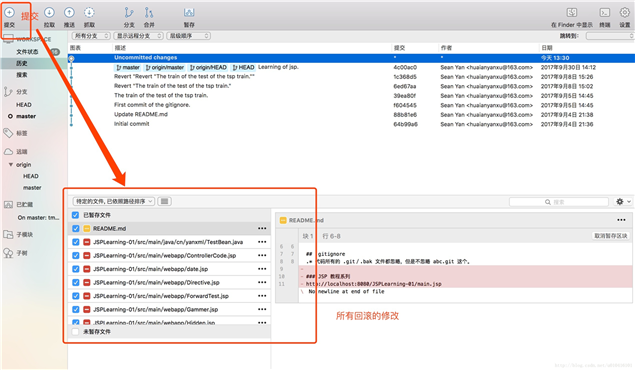
Task: Open ellipsis menu for Directive.jsp row
Action: tap(262, 282)
